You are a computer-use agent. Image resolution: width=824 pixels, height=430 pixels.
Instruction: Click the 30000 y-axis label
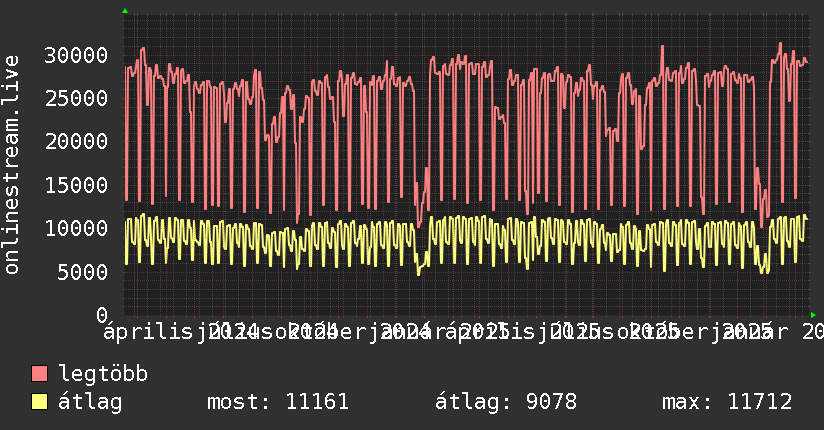coord(76,55)
